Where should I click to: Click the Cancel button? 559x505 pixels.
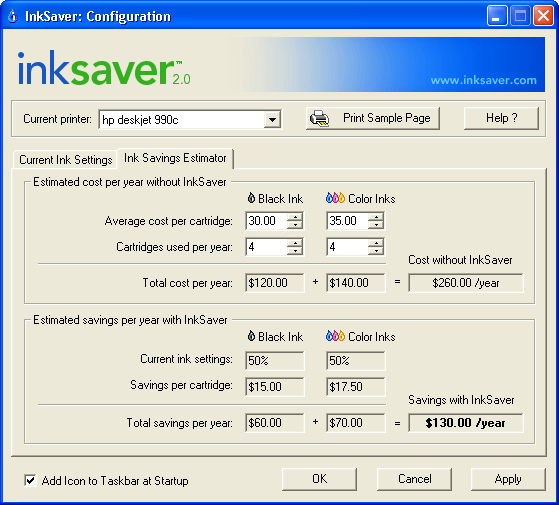414,479
